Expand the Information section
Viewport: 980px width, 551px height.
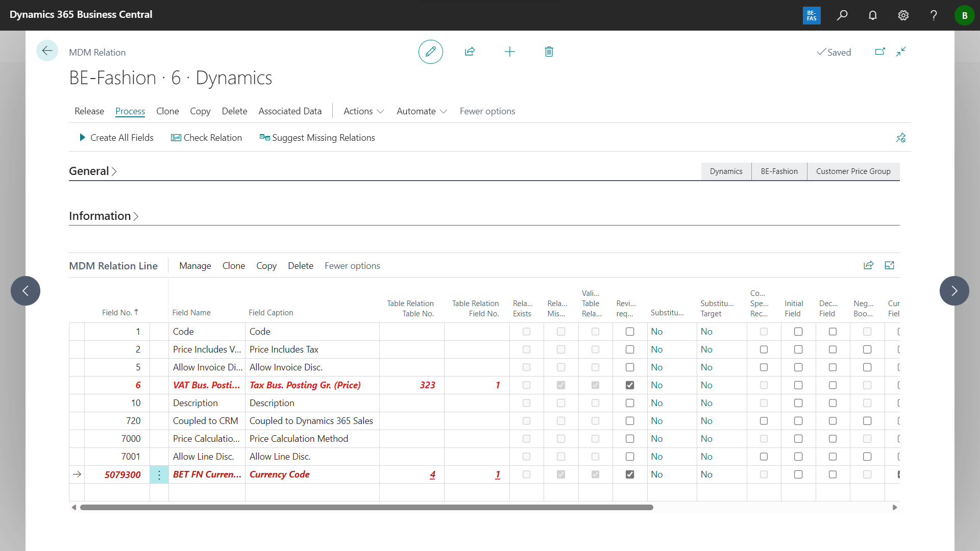(104, 216)
